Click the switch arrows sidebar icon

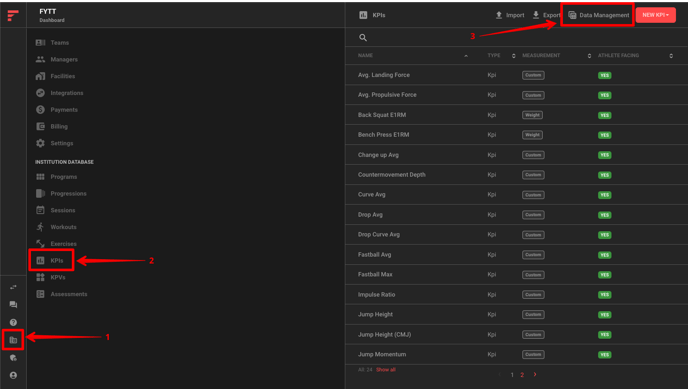click(13, 287)
